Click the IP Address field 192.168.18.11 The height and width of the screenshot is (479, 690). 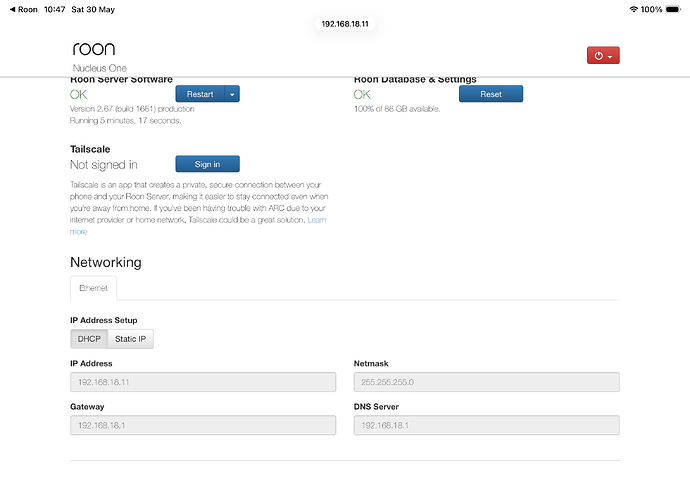coord(203,382)
